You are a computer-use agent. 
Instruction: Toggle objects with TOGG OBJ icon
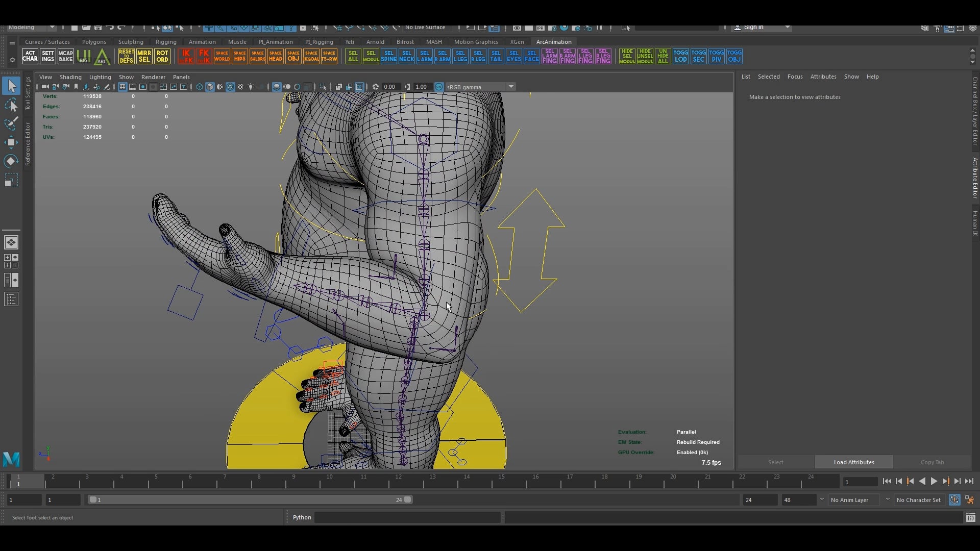734,56
